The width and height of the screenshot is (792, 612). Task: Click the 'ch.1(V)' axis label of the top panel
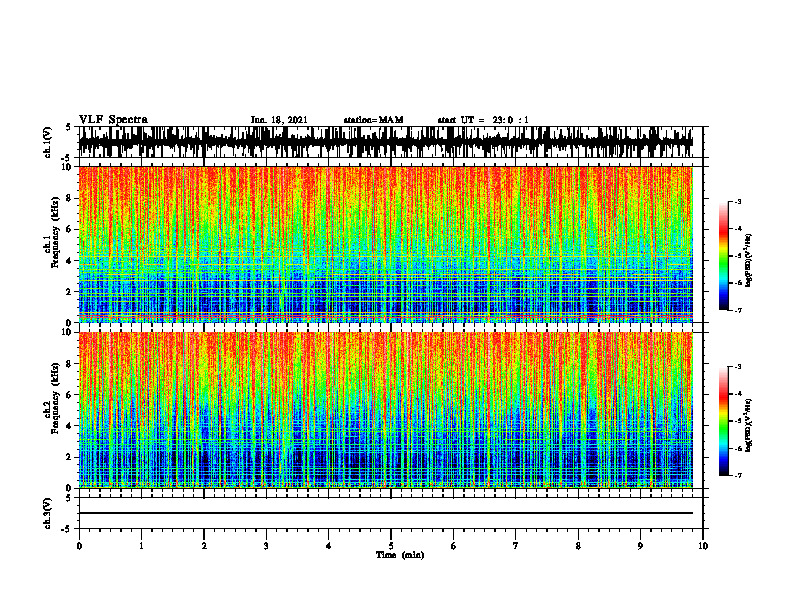[x=47, y=142]
